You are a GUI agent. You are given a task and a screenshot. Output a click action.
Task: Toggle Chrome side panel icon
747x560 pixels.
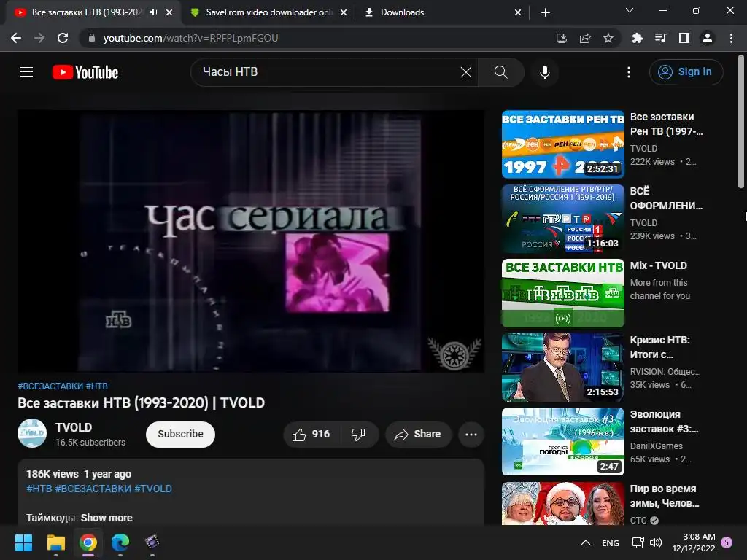(x=684, y=38)
